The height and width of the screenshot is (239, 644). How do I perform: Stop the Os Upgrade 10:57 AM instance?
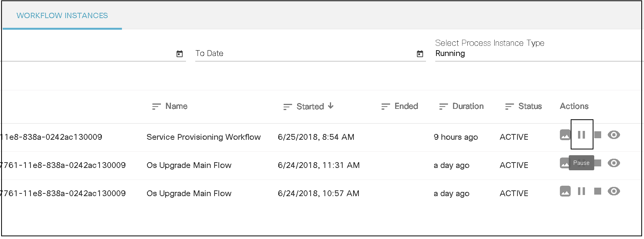pos(598,191)
